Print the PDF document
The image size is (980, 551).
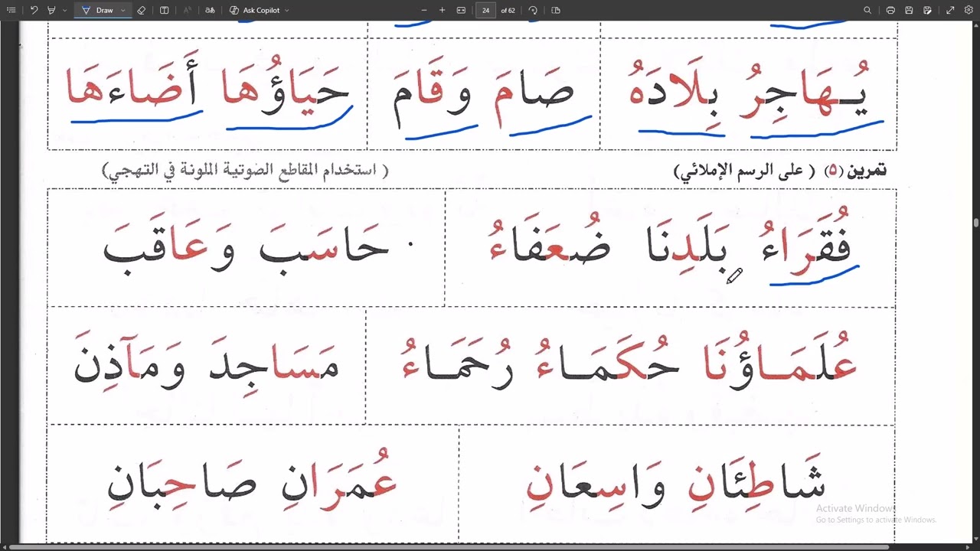click(x=890, y=10)
